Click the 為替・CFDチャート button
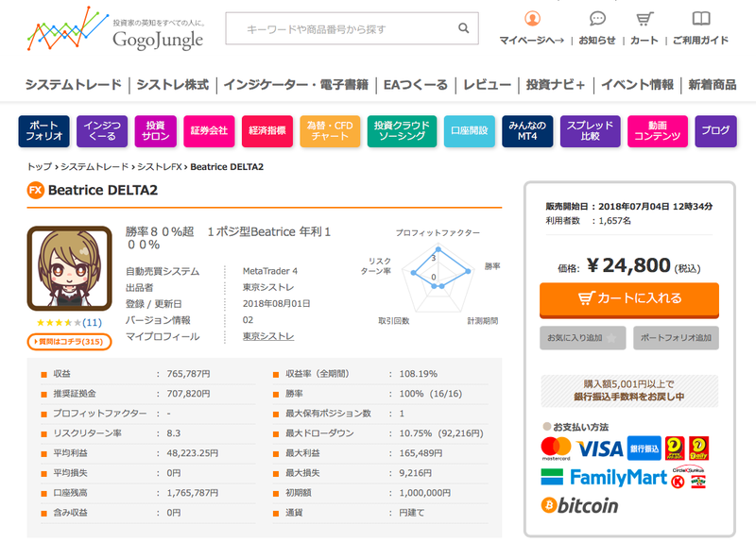This screenshot has height=542, width=756. (x=330, y=131)
